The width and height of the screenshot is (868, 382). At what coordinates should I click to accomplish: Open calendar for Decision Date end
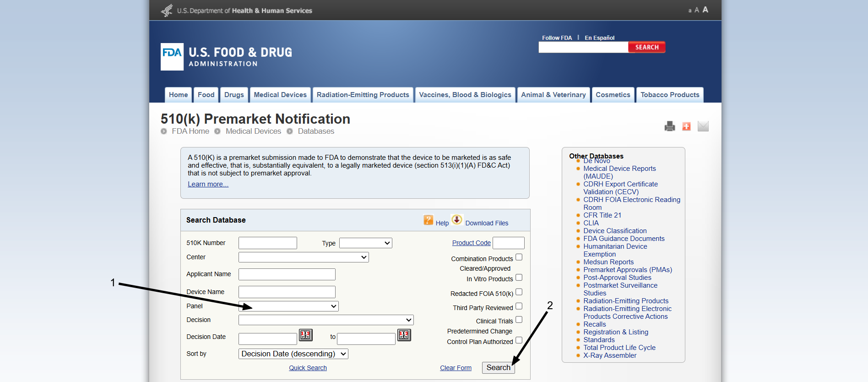404,335
